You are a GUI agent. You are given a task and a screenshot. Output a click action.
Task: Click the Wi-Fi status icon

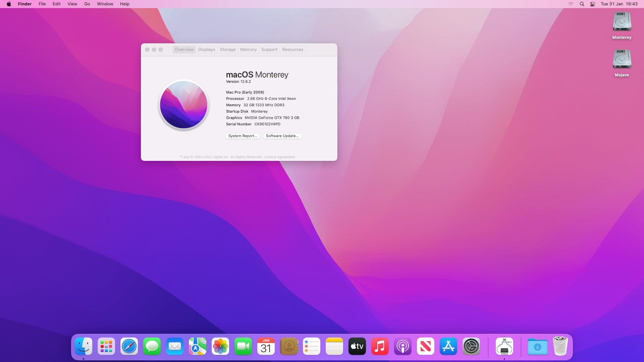[x=571, y=4]
